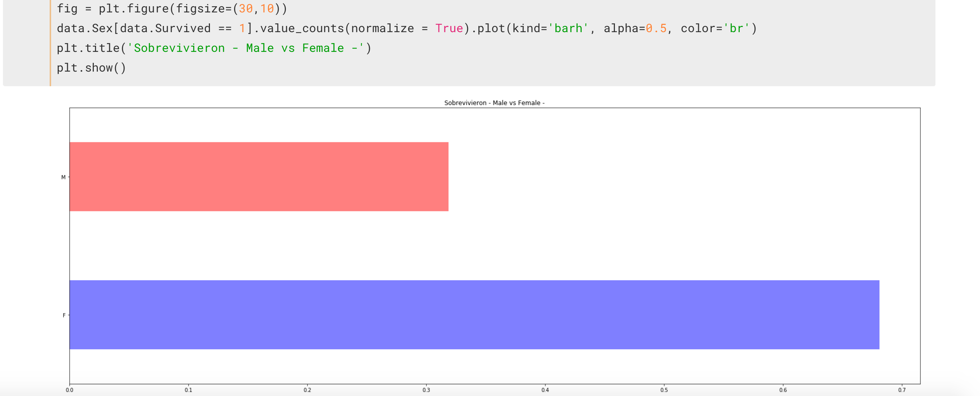This screenshot has width=980, height=396.
Task: Click the chart title 'Sobrevivieron - Male vs Female -'
Action: coord(494,103)
